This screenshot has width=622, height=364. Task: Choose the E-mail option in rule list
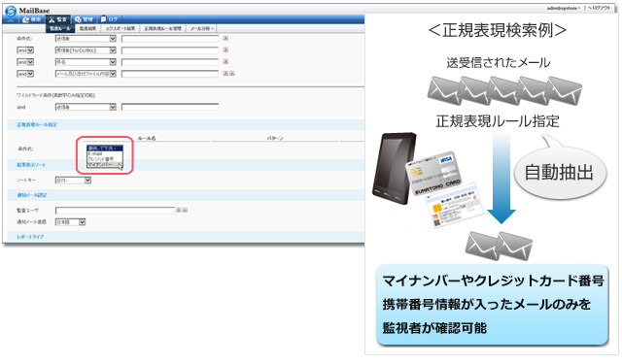pyautogui.click(x=105, y=153)
